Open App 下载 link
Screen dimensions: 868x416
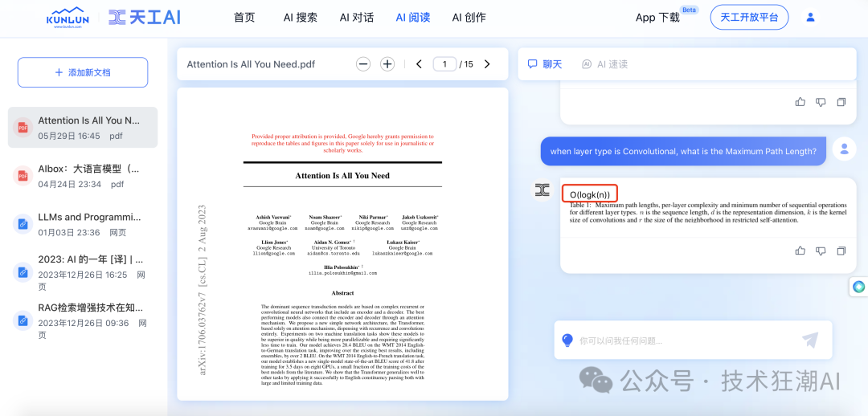(657, 17)
